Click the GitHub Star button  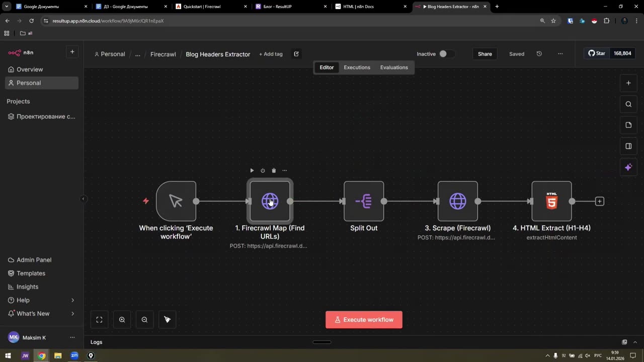(x=597, y=53)
